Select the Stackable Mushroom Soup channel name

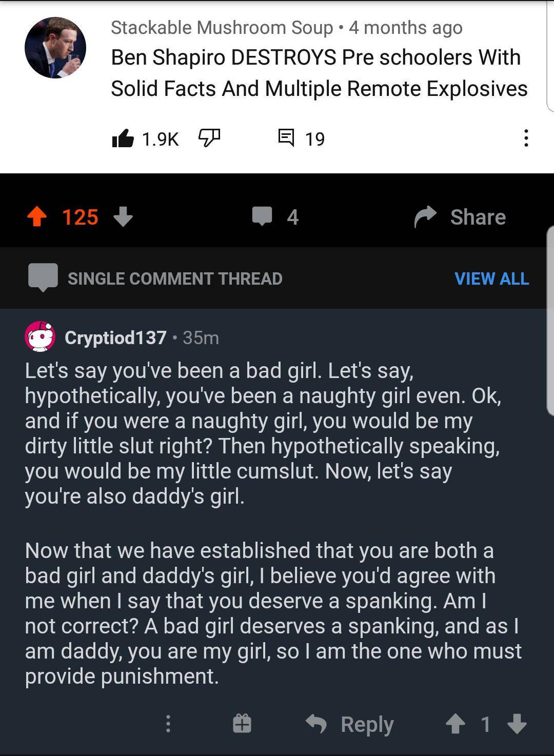222,27
